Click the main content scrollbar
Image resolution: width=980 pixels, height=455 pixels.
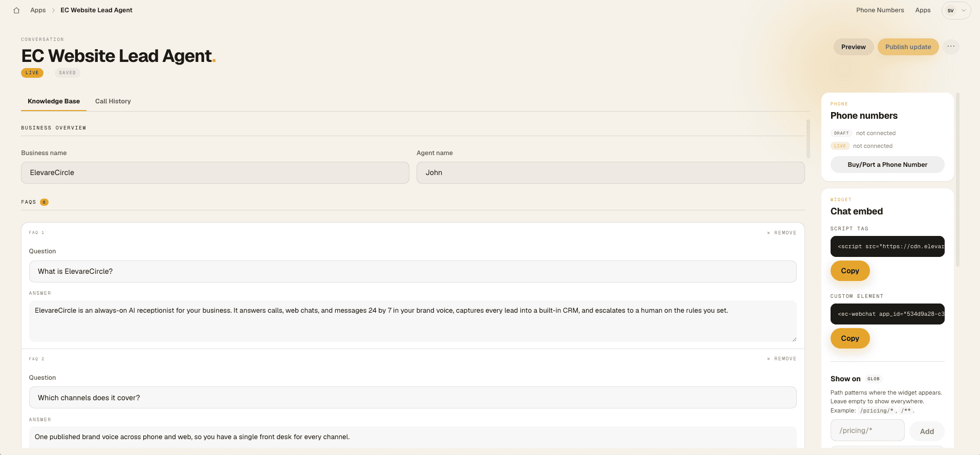tap(808, 139)
